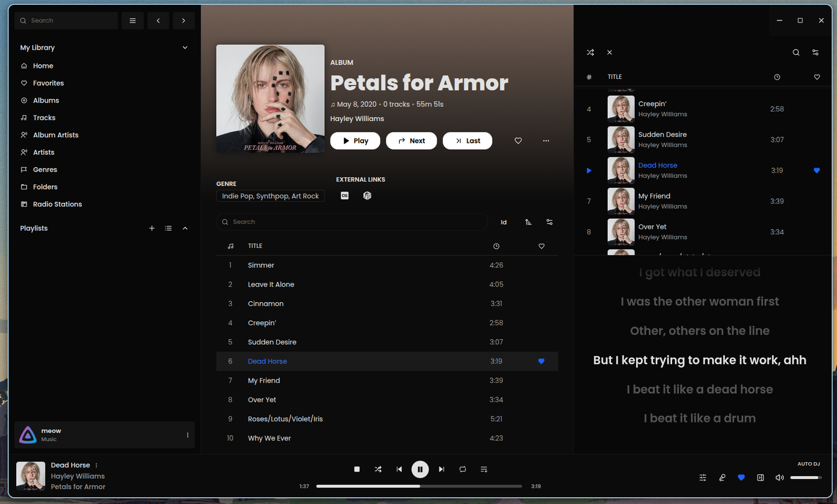The width and height of the screenshot is (837, 504).
Task: Open Radio Stations in the sidebar
Action: click(x=57, y=204)
